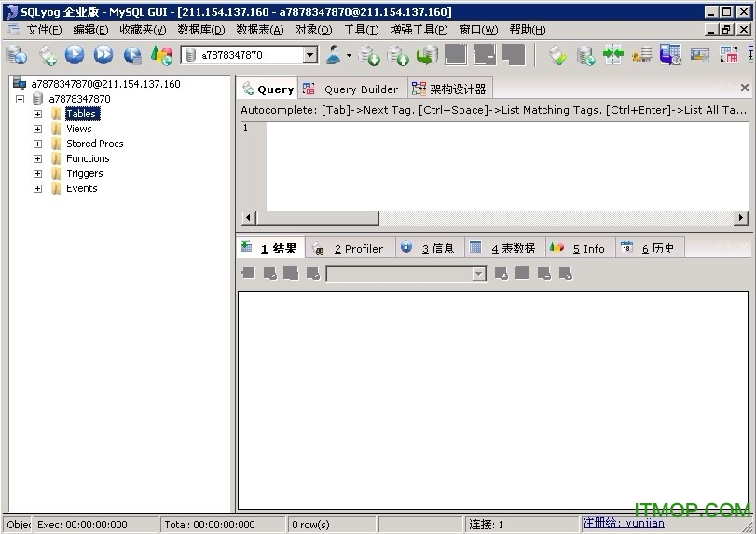This screenshot has height=534, width=756.
Task: Expand the Stored Procs tree node
Action: click(x=37, y=144)
